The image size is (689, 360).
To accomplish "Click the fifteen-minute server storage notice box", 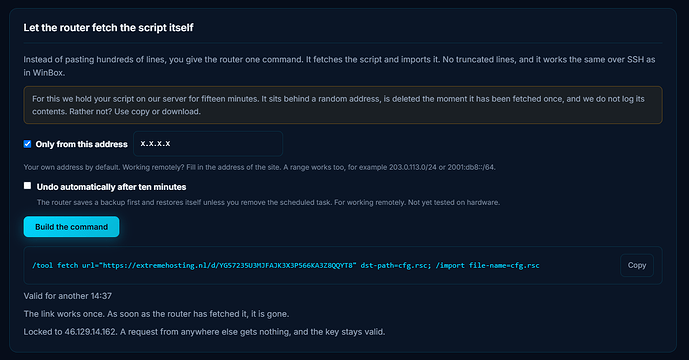I will [x=343, y=105].
